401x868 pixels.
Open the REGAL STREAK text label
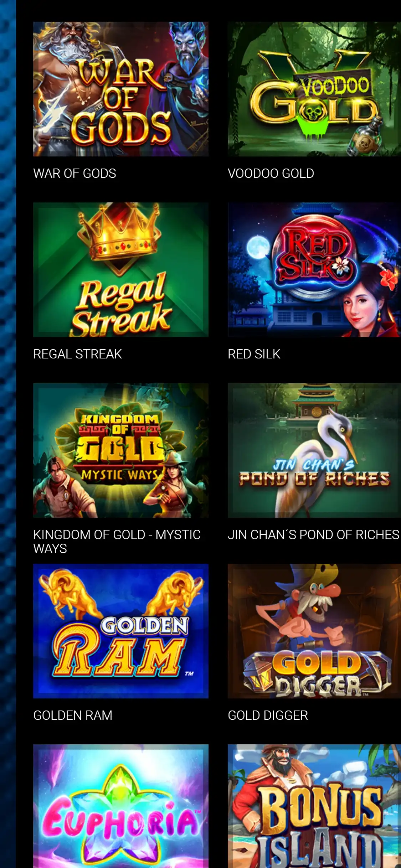(77, 354)
